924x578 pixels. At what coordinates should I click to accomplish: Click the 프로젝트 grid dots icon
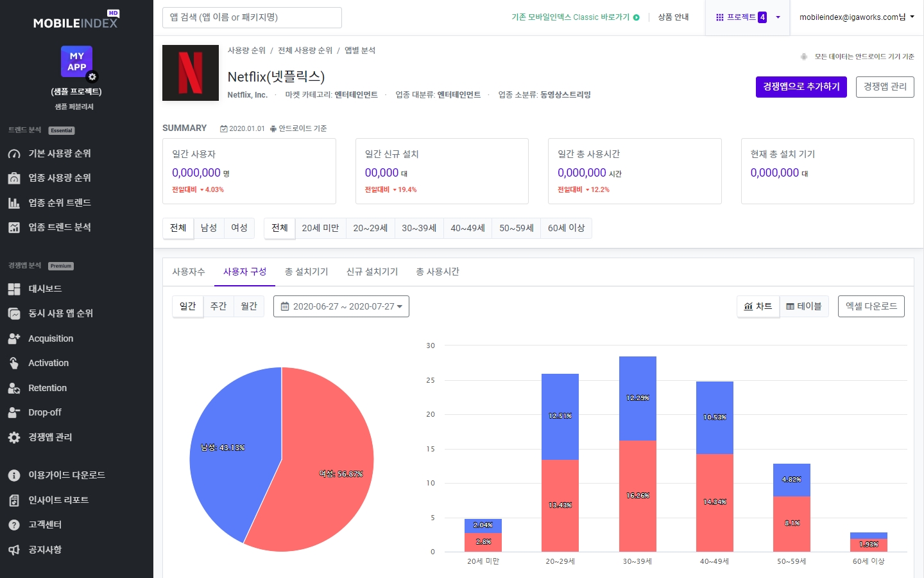(x=720, y=17)
